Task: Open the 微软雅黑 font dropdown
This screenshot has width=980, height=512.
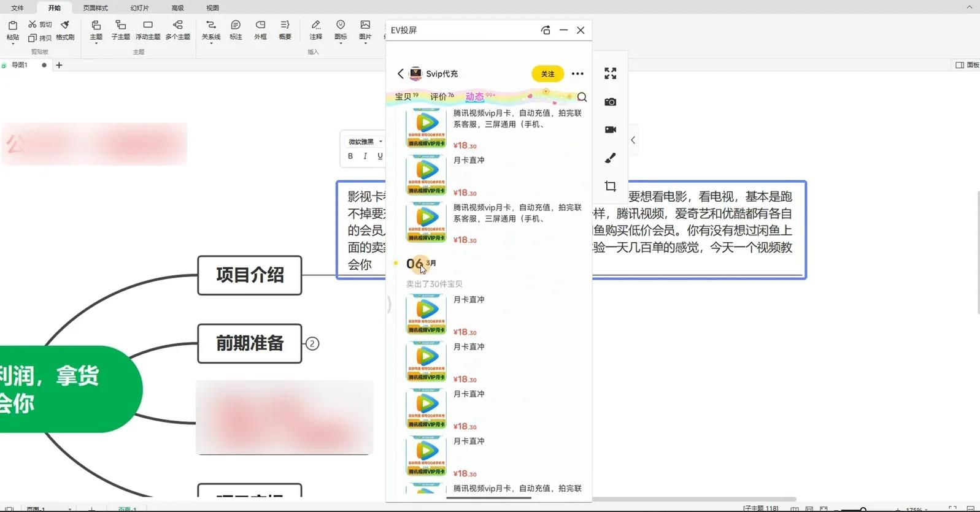Action: tap(365, 142)
